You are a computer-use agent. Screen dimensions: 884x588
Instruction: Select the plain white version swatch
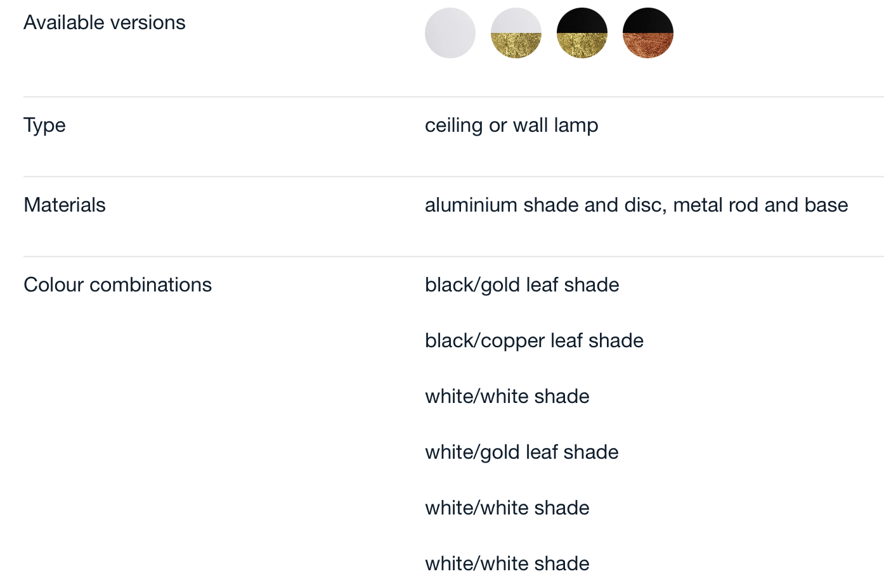450,33
